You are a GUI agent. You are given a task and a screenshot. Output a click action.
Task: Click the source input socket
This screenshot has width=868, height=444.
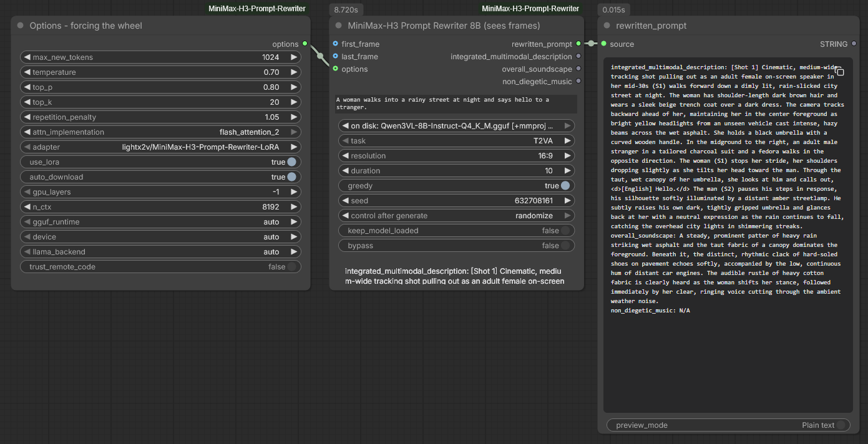604,44
